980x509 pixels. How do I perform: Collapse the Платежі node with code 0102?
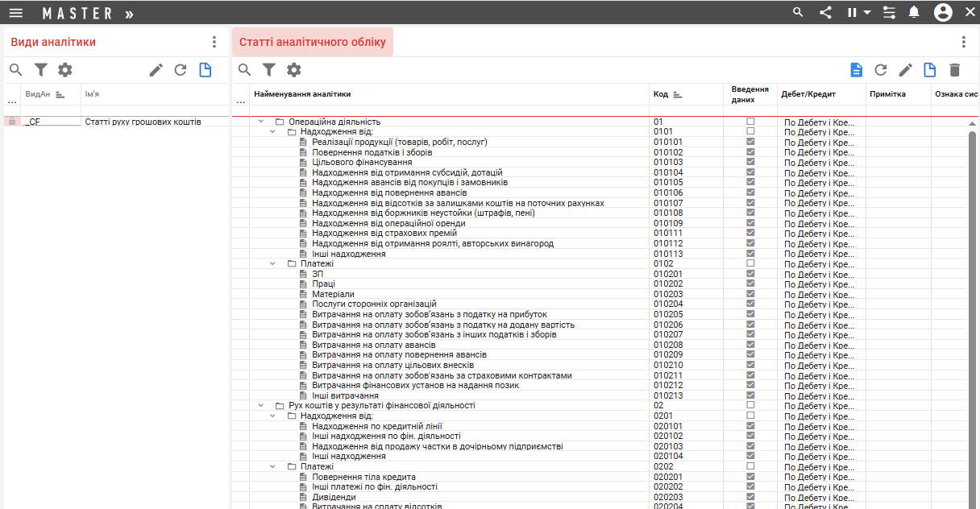[272, 263]
